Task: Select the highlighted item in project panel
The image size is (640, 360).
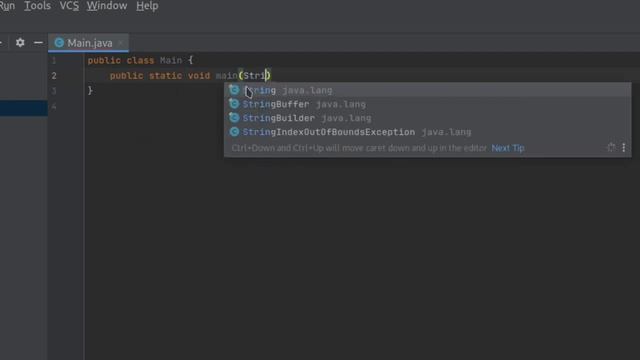Action: (x=24, y=108)
